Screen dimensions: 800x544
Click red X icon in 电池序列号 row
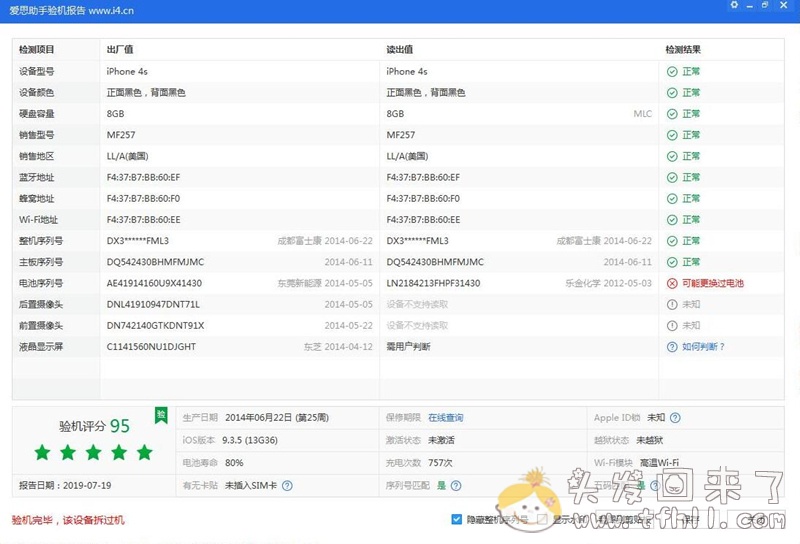point(672,283)
